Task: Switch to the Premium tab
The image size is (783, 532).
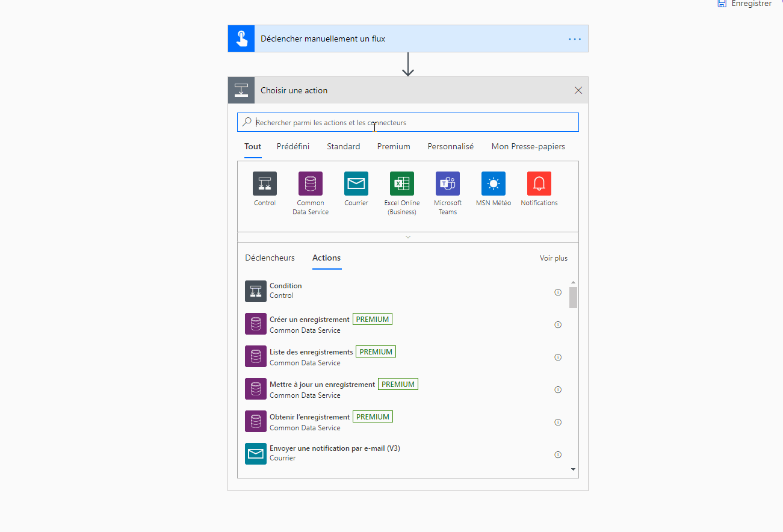Action: 394,146
